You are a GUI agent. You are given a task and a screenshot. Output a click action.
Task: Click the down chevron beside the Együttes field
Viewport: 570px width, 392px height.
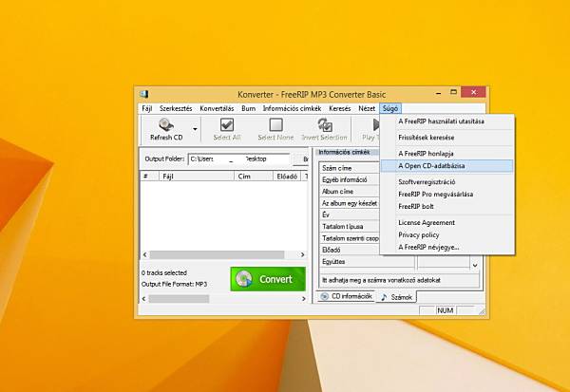pyautogui.click(x=475, y=265)
